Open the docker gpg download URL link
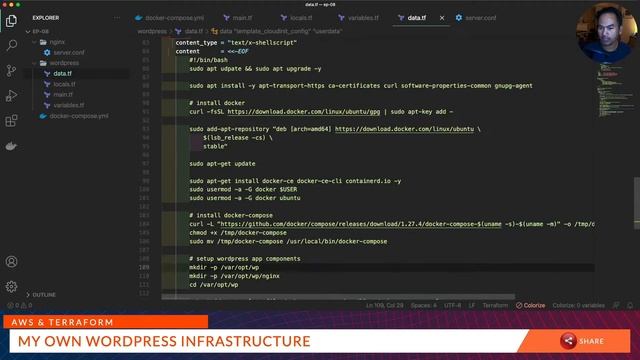 (304, 111)
